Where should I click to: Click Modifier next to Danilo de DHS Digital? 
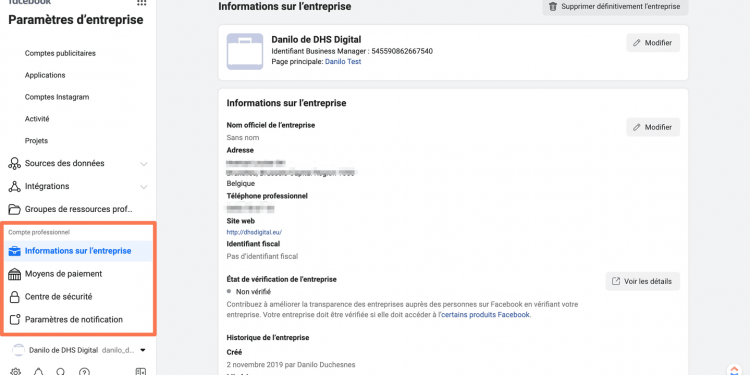tap(653, 43)
